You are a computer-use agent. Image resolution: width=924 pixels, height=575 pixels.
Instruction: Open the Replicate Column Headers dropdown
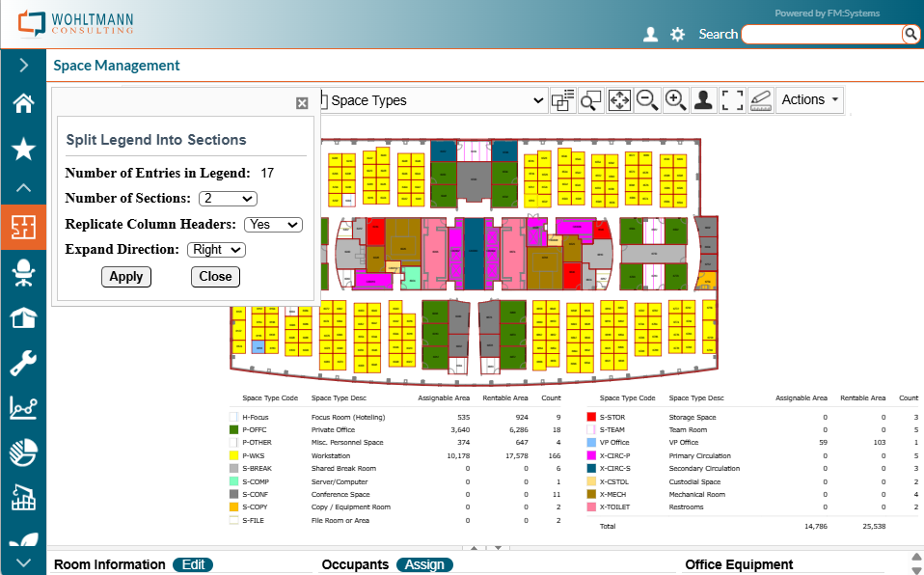[273, 224]
